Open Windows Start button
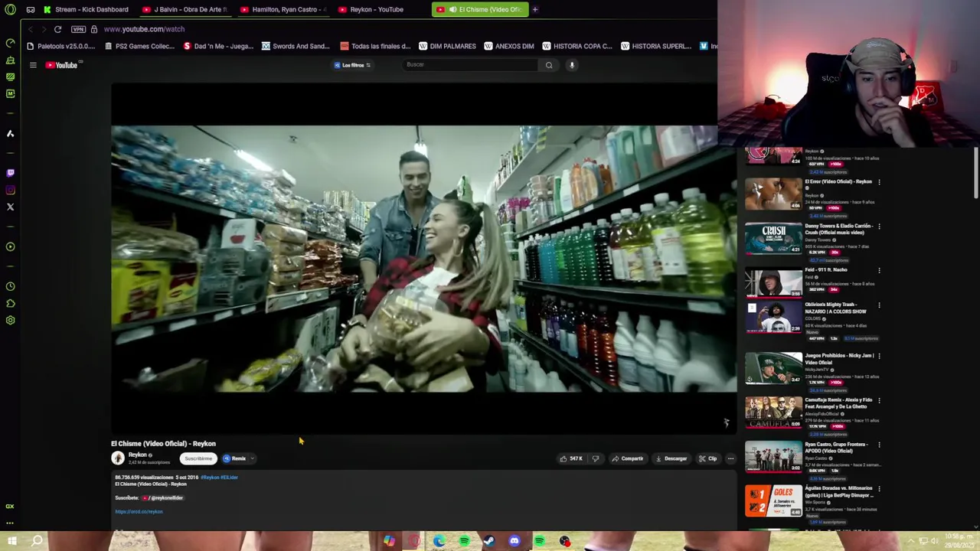The image size is (980, 551). (x=12, y=542)
